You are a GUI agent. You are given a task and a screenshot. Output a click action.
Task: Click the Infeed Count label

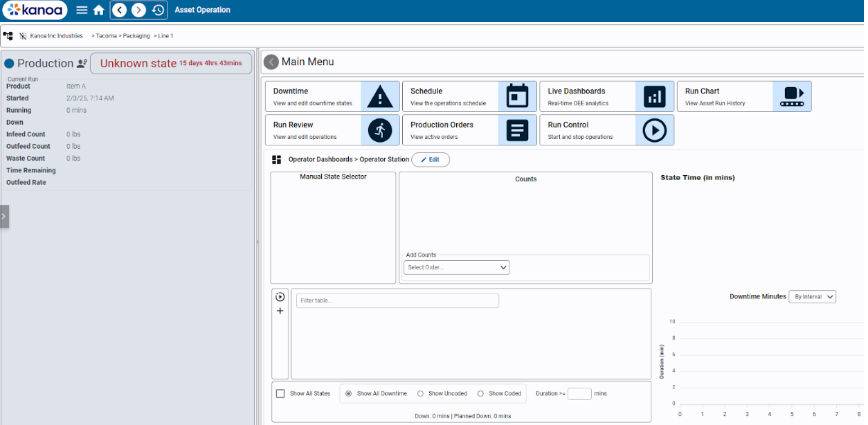pyautogui.click(x=26, y=134)
